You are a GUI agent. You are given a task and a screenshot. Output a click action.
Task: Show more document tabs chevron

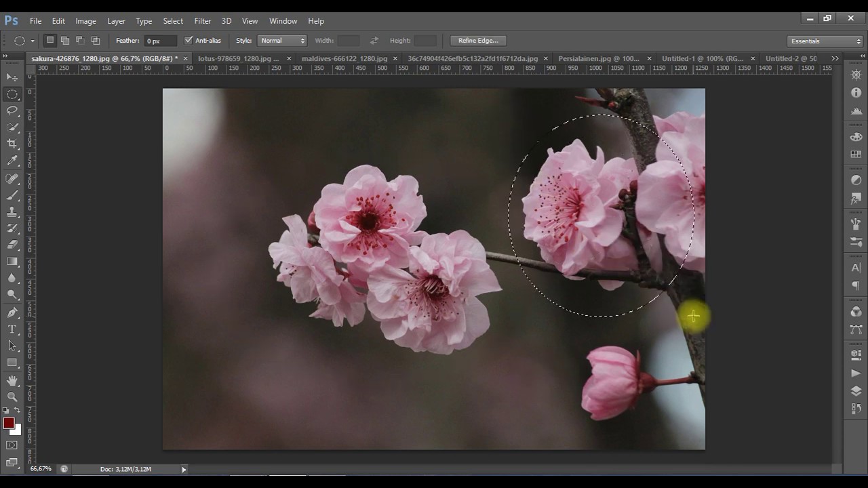pyautogui.click(x=835, y=59)
